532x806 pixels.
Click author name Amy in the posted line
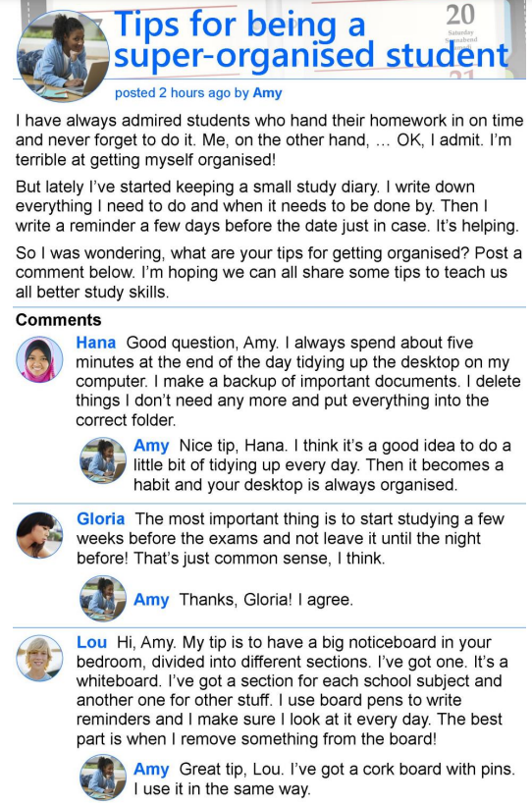[267, 93]
